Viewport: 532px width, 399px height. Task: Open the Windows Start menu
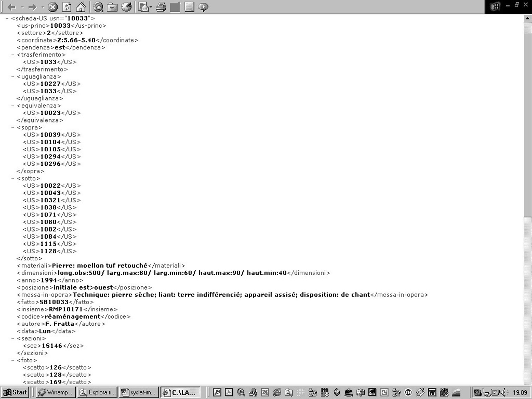point(15,392)
